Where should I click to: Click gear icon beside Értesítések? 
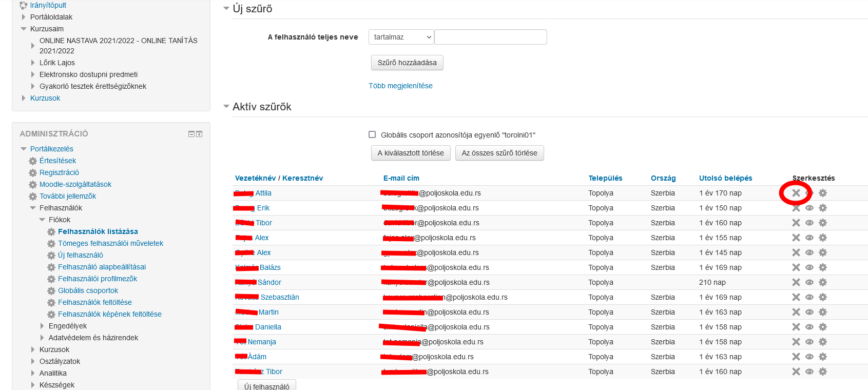tap(33, 161)
